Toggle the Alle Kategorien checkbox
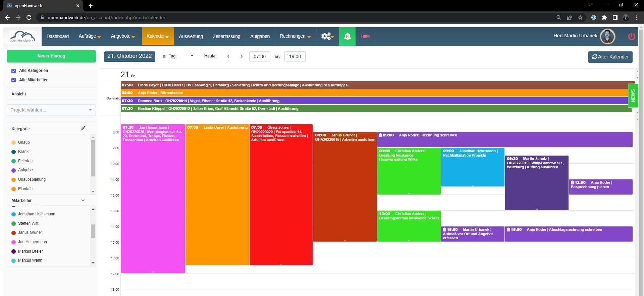 [14, 71]
